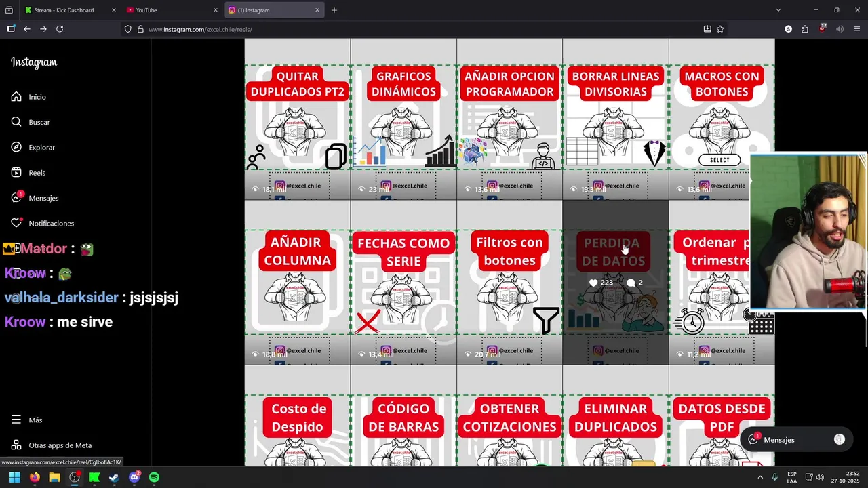This screenshot has width=868, height=488.
Task: Open the floating Mensajes chat button
Action: 795,440
